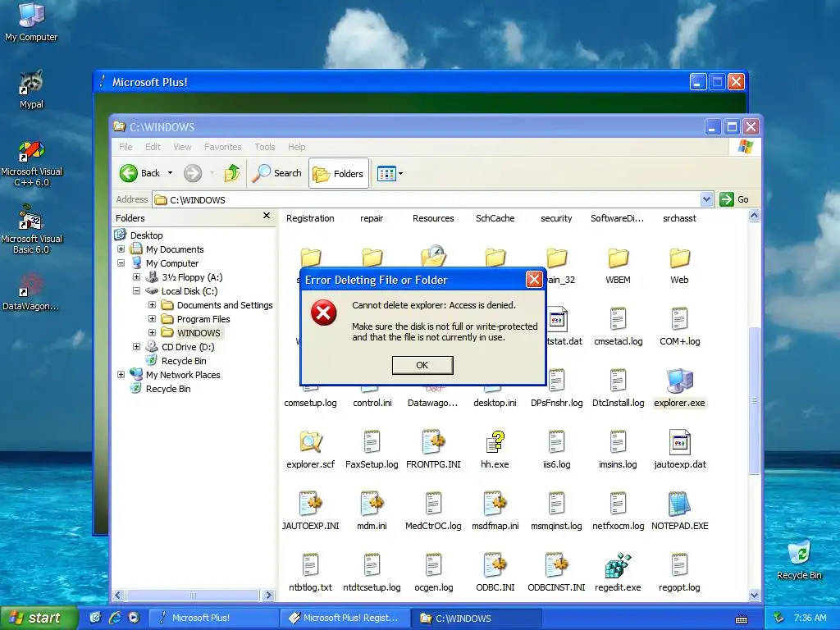Select the ntbtlog.txt file icon

click(310, 566)
